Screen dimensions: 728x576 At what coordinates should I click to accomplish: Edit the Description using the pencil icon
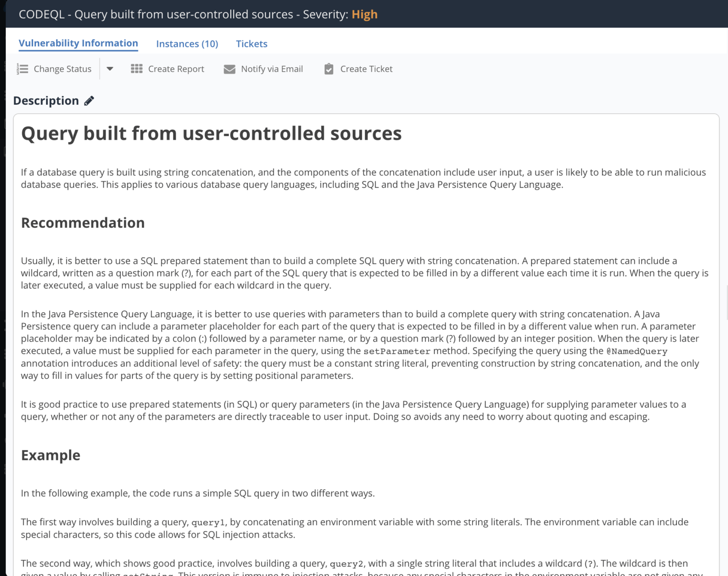click(89, 100)
